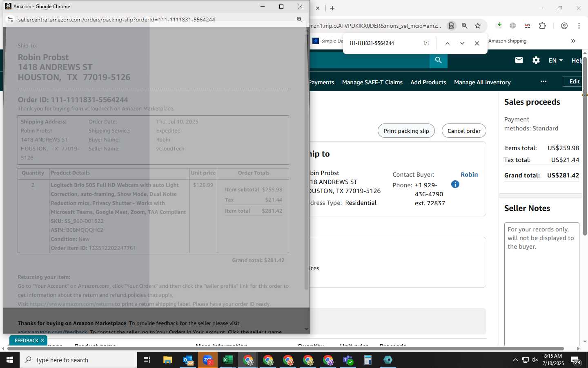Open Calculator from the taskbar
Image resolution: width=588 pixels, height=368 pixels.
click(368, 360)
